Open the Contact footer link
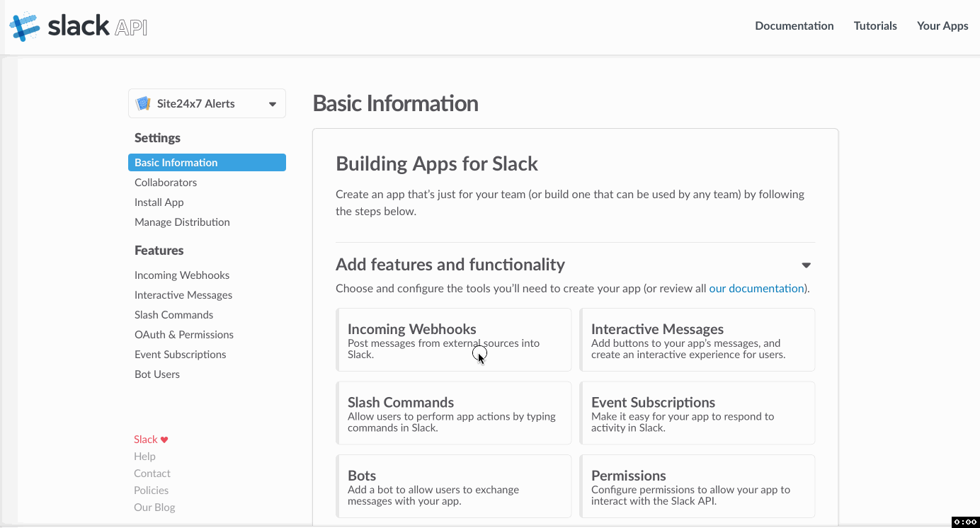The image size is (980, 528). [x=152, y=474]
